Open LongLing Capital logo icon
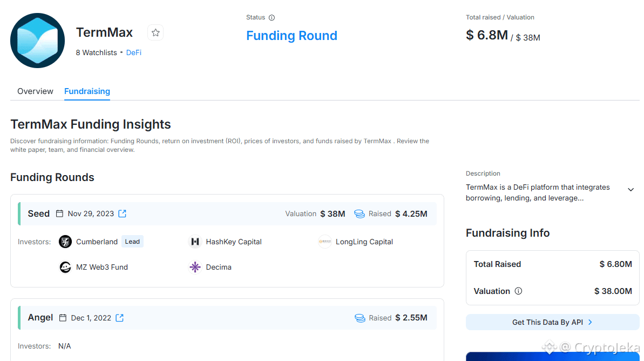The width and height of the screenshot is (644, 361). (325, 242)
